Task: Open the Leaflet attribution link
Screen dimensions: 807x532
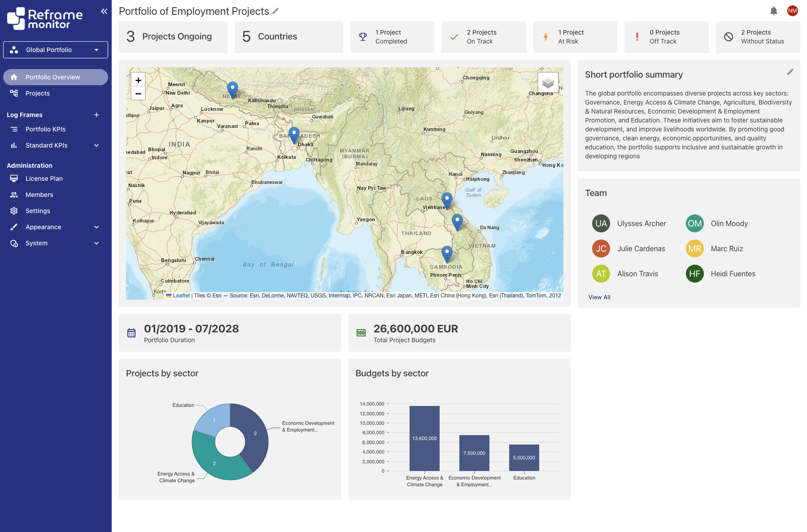Action: (181, 296)
